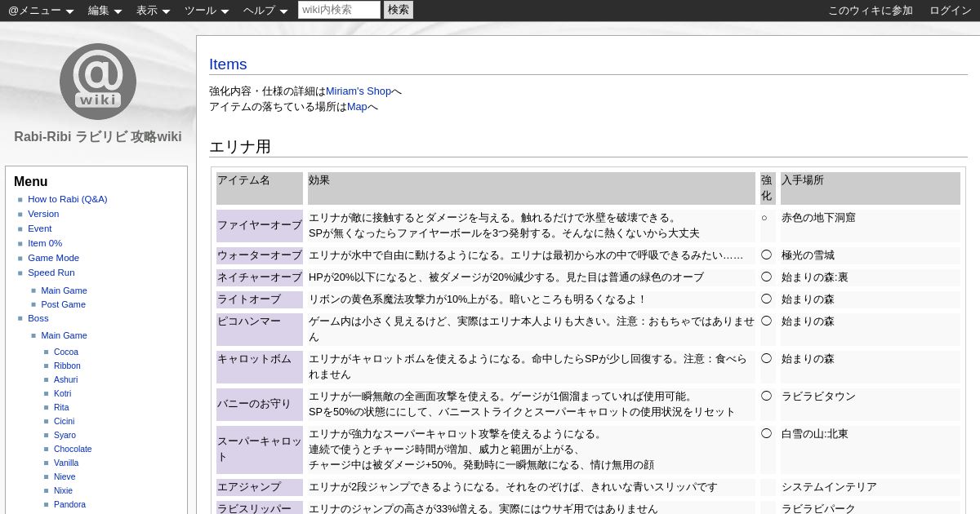Open the Item 0% page
Screen dimensions: 980x514
coord(45,243)
